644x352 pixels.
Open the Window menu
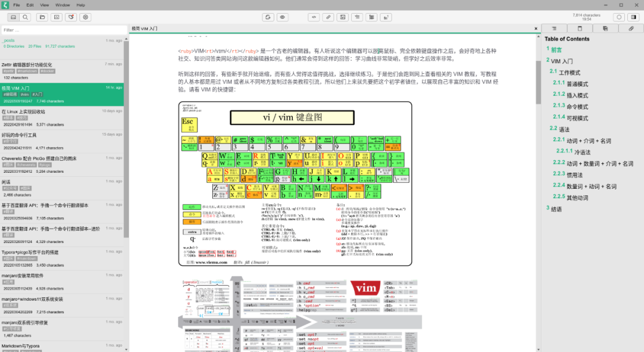click(x=63, y=5)
